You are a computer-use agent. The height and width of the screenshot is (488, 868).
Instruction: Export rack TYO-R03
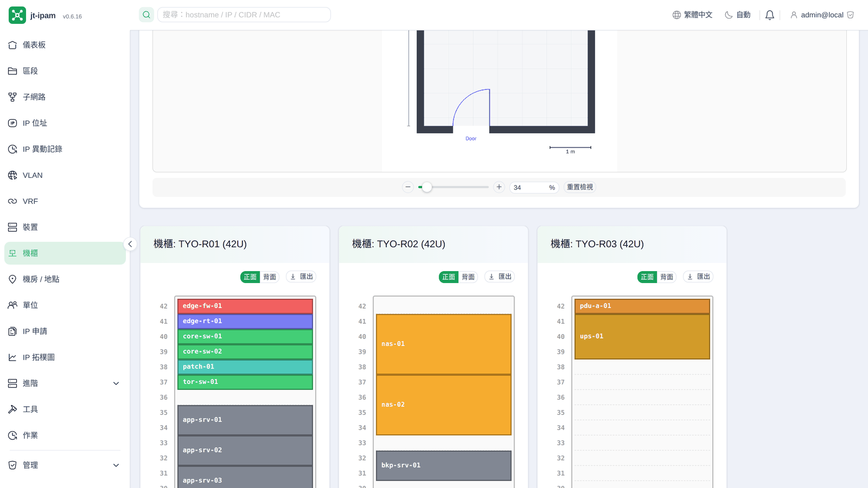pos(699,277)
